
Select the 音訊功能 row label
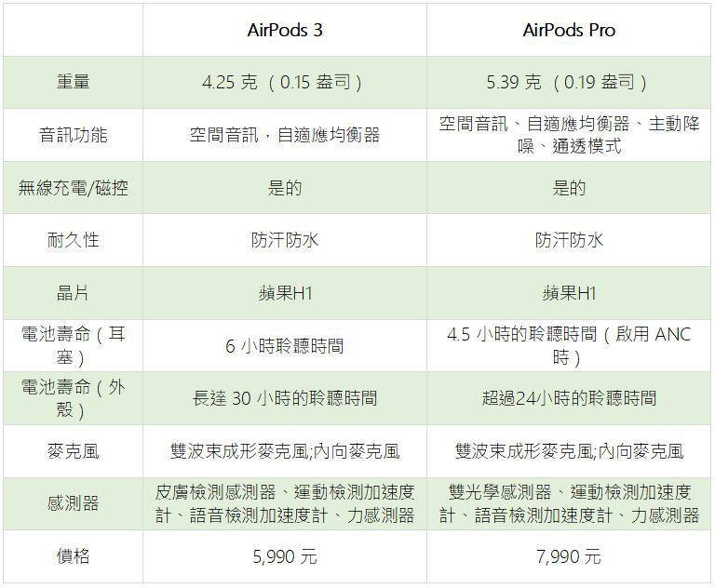click(x=73, y=135)
